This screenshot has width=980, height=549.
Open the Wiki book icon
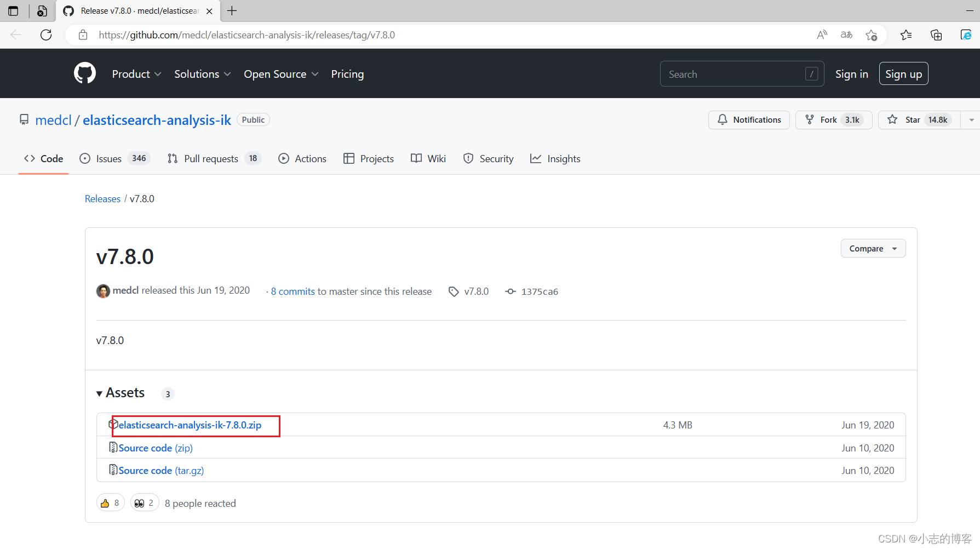point(416,158)
